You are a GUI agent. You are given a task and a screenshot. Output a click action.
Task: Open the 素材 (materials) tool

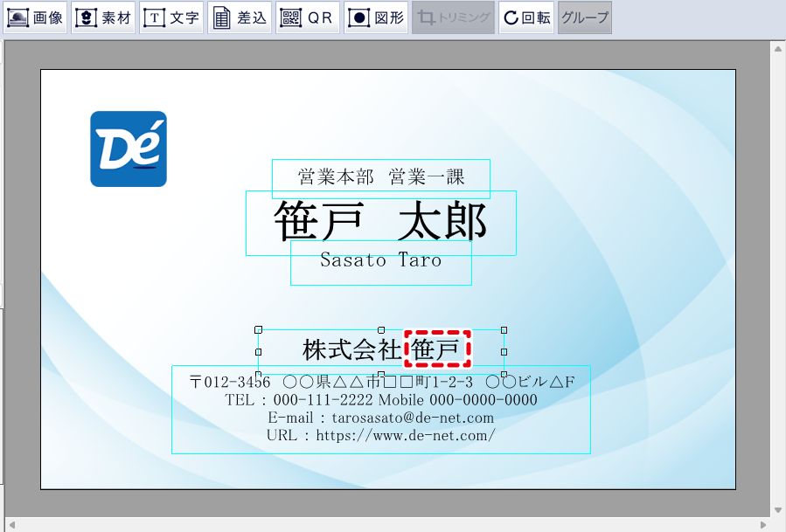(103, 17)
